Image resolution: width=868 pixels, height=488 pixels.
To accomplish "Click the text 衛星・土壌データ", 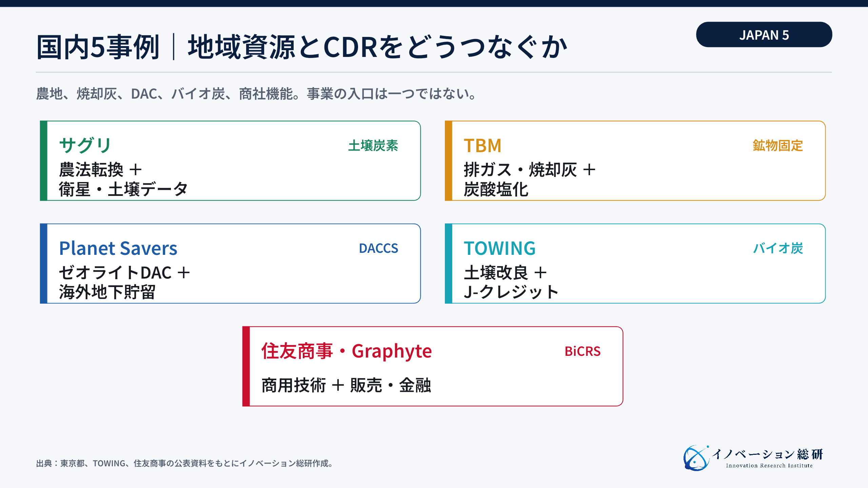I will 123,189.
